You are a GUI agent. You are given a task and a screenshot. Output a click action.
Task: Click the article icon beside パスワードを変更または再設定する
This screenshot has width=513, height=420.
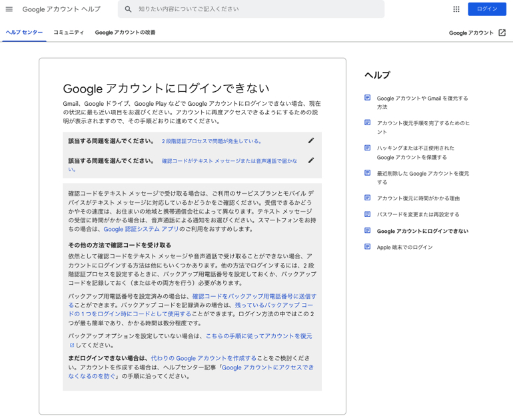point(367,214)
